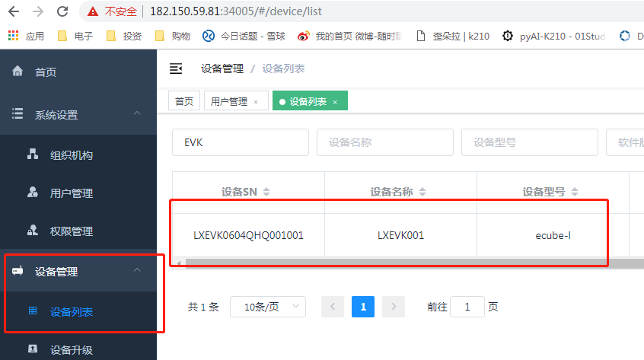Click the 用户管理 user icon
The image size is (644, 360).
(33, 192)
